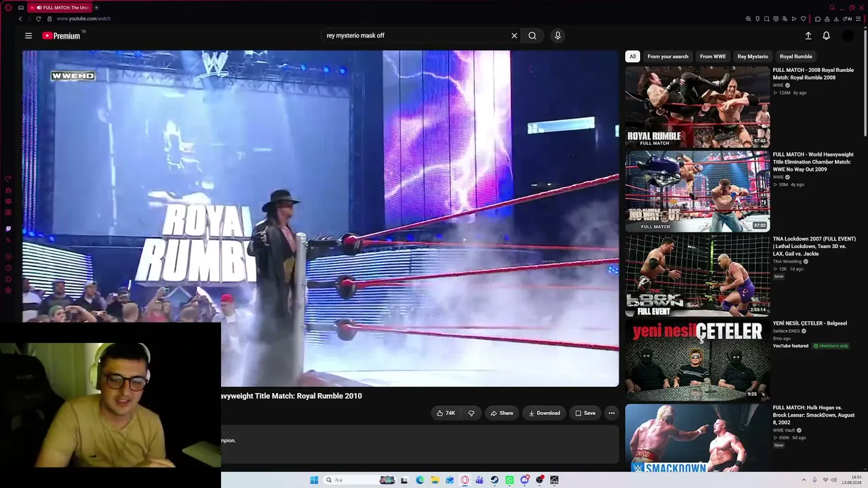Open the Hulk Hogan vs. Brock Lesnar video title

(x=814, y=415)
